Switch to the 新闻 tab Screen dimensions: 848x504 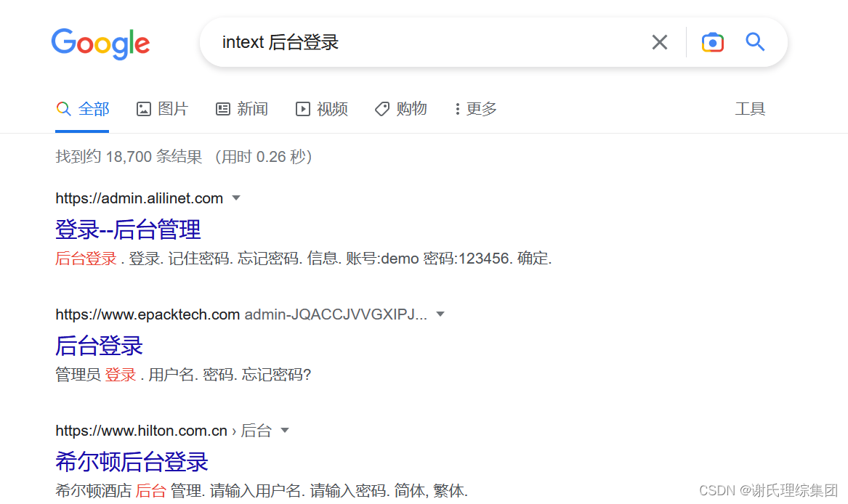click(242, 109)
